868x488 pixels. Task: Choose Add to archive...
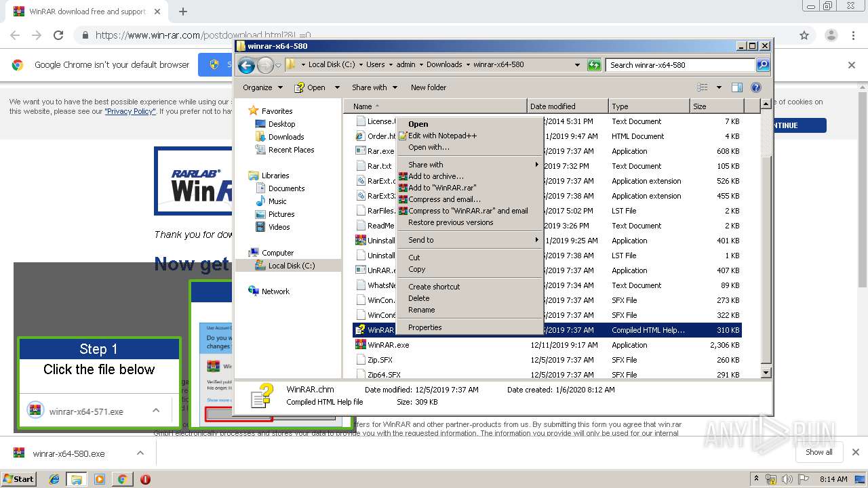[x=469, y=176]
